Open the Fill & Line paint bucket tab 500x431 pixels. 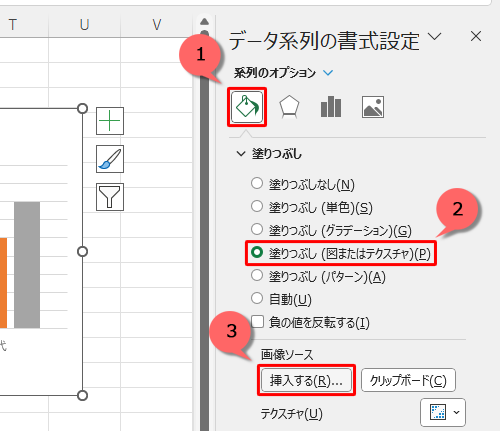247,107
